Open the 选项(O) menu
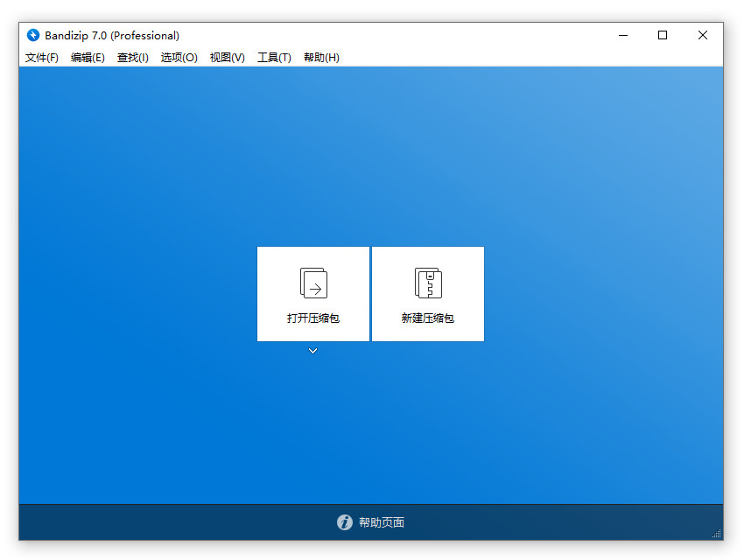The width and height of the screenshot is (744, 560). click(x=179, y=57)
